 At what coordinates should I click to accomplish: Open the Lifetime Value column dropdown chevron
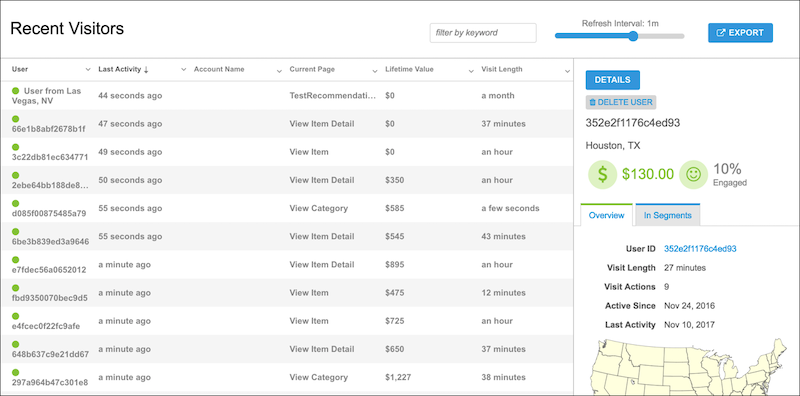(471, 70)
